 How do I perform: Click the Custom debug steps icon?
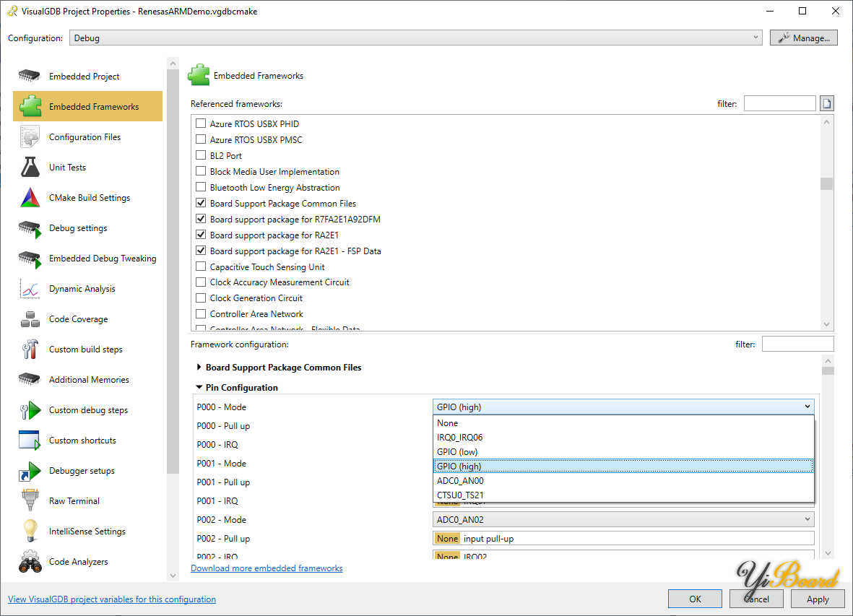(30, 410)
